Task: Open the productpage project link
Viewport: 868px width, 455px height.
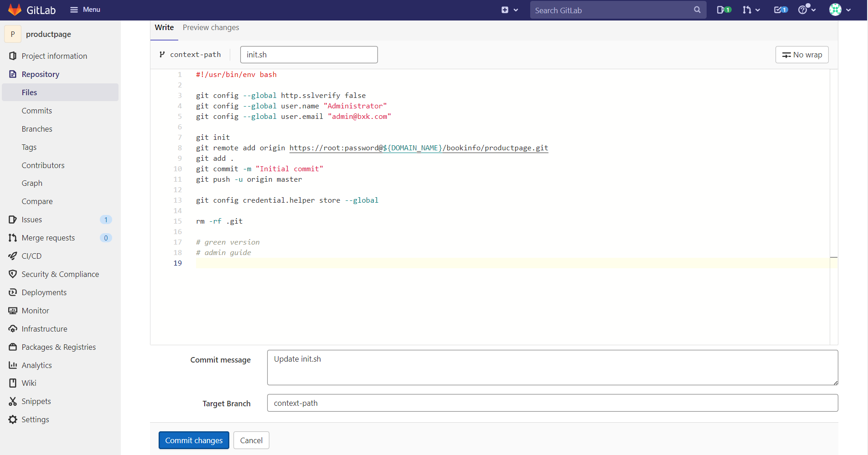Action: 48,34
